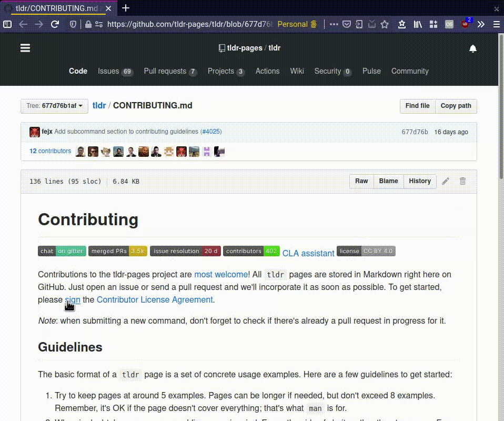Image resolution: width=504 pixels, height=421 pixels.
Task: Follow the most welcome link
Action: [221, 274]
